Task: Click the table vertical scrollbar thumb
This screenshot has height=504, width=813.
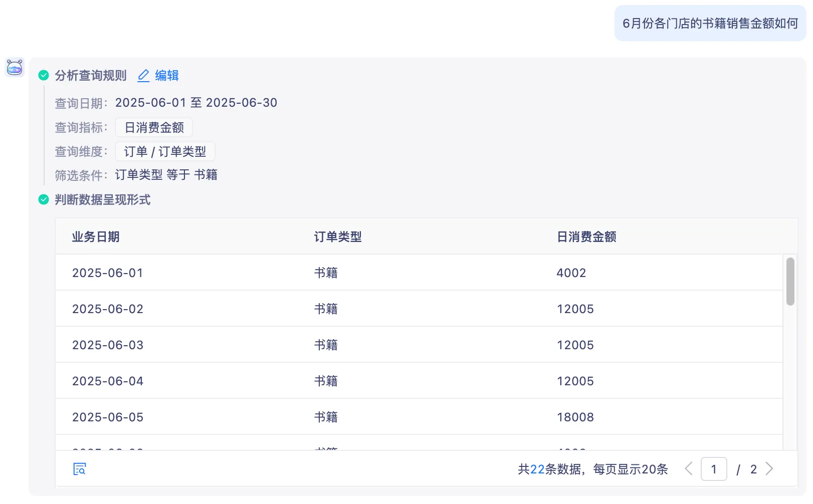Action: [x=790, y=281]
